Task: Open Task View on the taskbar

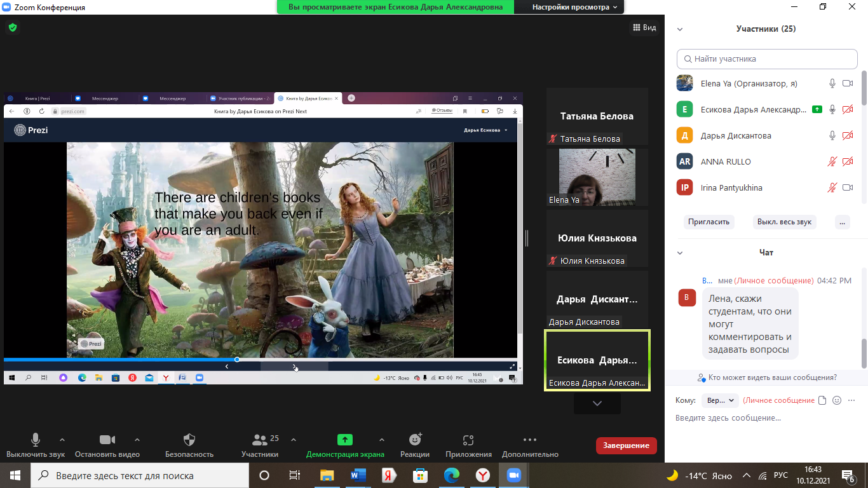Action: click(295, 475)
